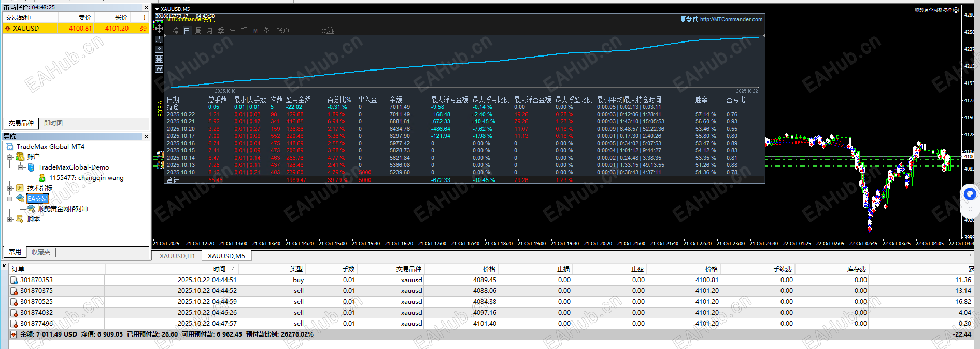Screen dimensions: 980x349
Task: Click 轨迹 track button in MTCommander
Action: (328, 31)
